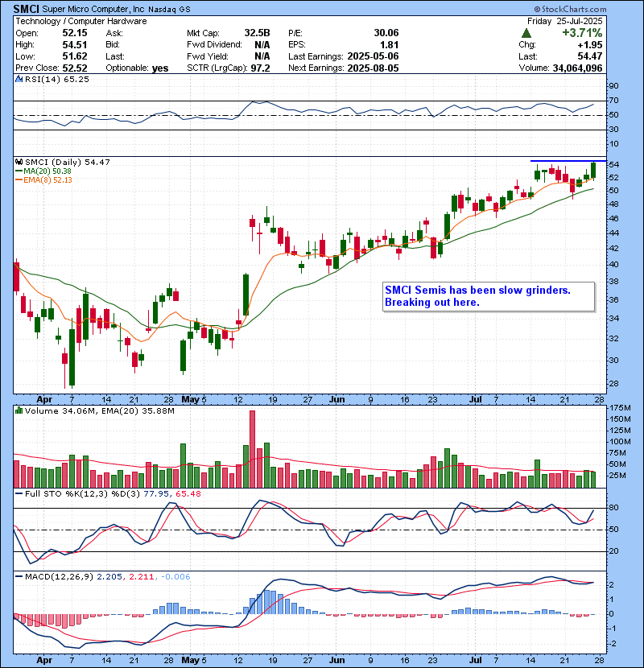
Task: Click the Open value 52.15
Action: click(x=75, y=33)
